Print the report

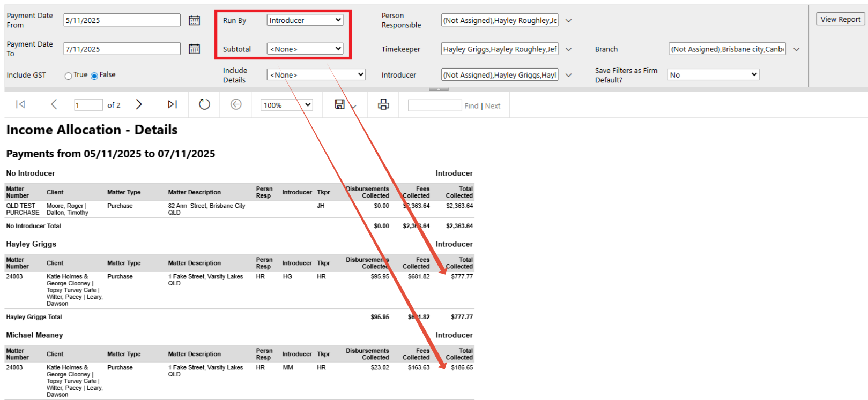[383, 104]
